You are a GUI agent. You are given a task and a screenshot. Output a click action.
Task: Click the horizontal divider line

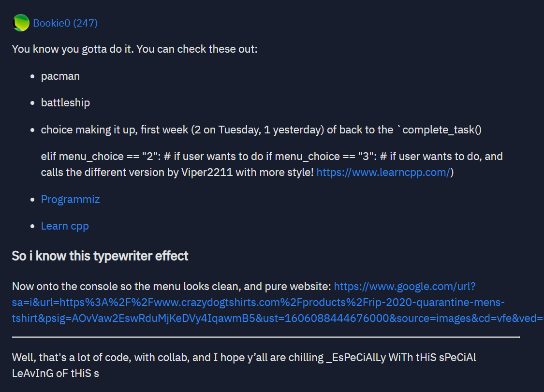[x=266, y=337]
